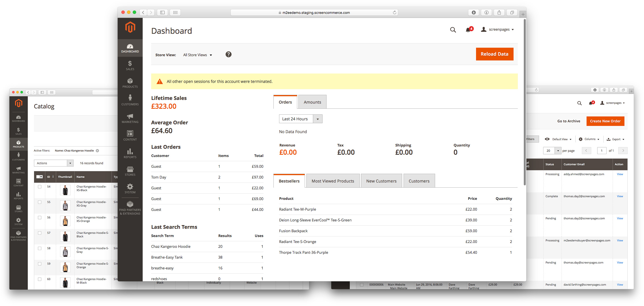Click Magento logo in Dashboard window

[130, 27]
